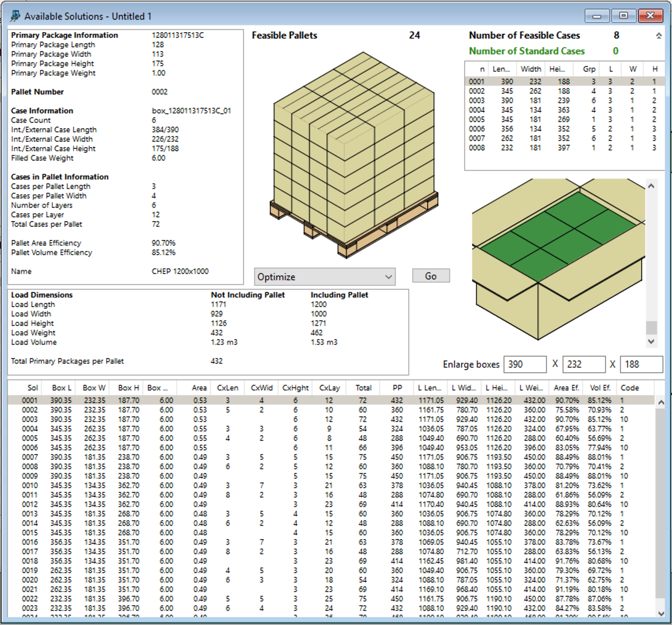This screenshot has height=625, width=672.
Task: Click the Enlarge boxes length field 390
Action: [x=525, y=364]
